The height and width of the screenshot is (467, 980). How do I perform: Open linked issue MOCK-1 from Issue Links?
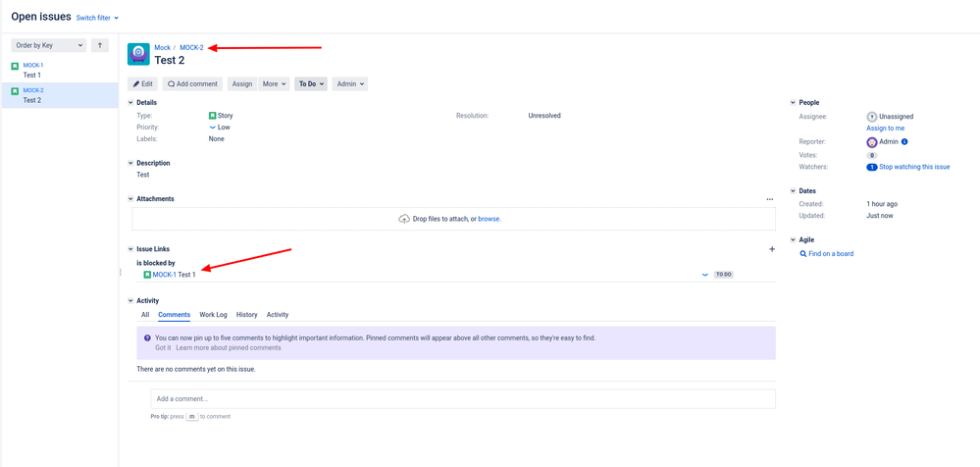[165, 275]
